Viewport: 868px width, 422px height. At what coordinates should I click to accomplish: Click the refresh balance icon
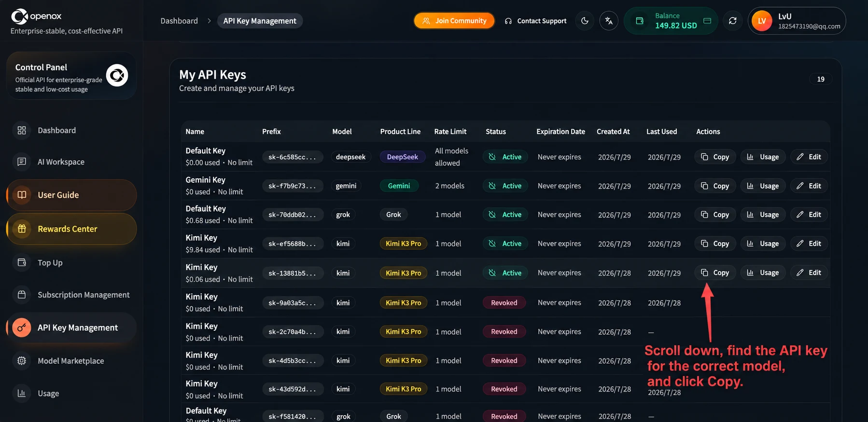(732, 21)
